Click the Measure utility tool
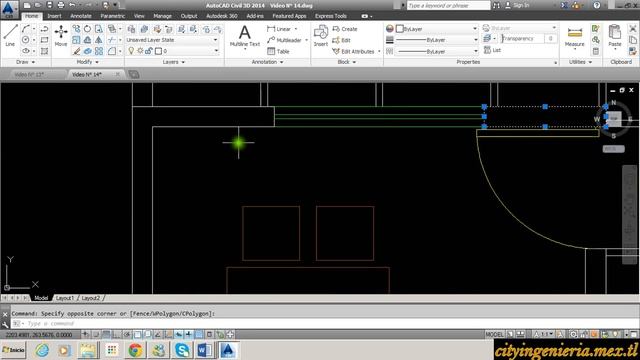 coord(575,36)
